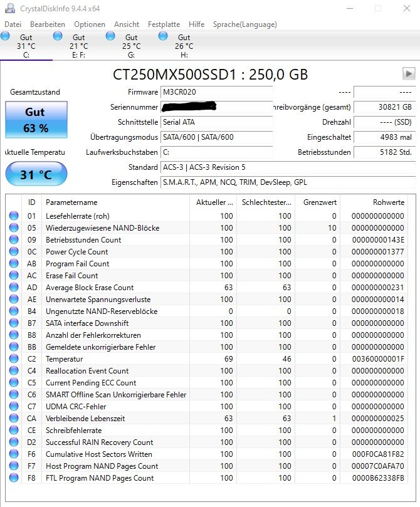
Task: Open the Hilfe menu
Action: tap(197, 24)
